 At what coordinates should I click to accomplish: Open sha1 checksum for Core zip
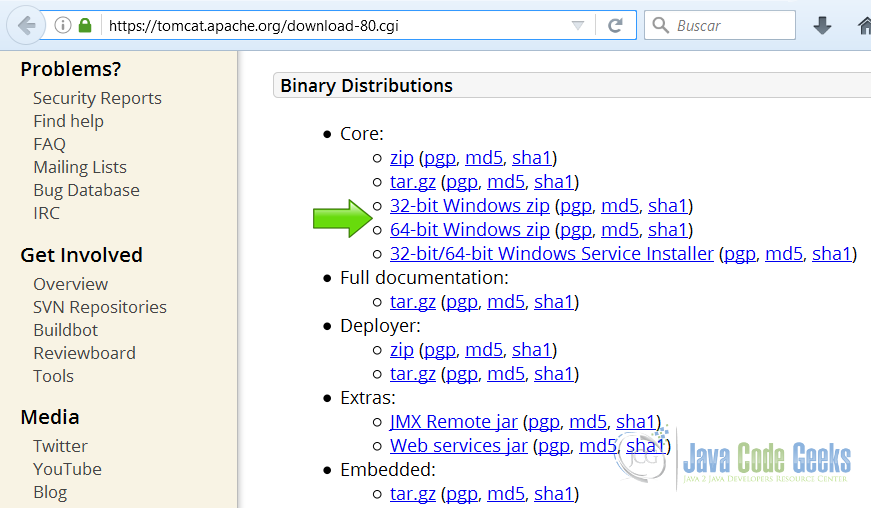[x=532, y=158]
